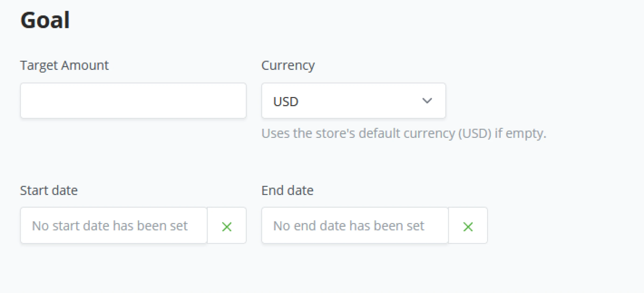
Task: Click the Start date label
Action: [x=49, y=191]
